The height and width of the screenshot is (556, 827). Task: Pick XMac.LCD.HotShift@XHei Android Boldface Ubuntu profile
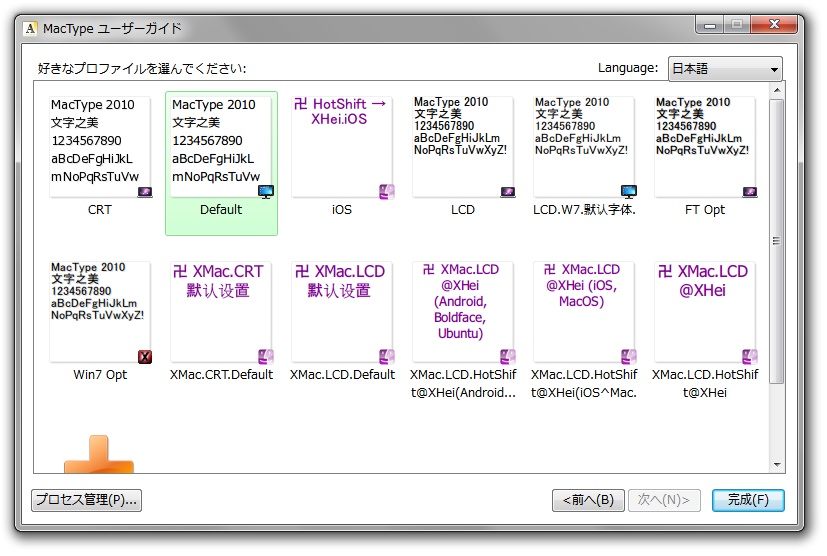click(x=463, y=312)
